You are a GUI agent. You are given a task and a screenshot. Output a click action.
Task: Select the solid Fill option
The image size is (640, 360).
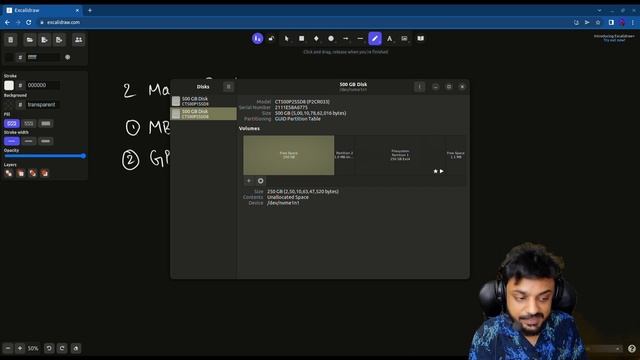(46, 123)
